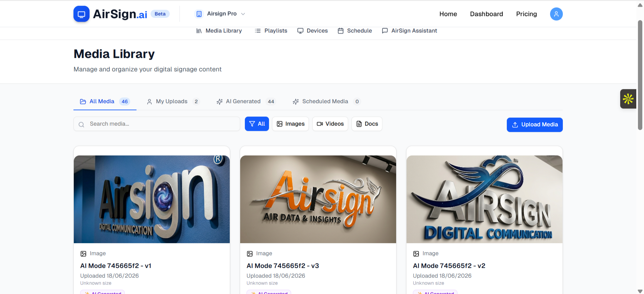Click the AirSign.ai brand name
644x294 pixels.
tap(120, 14)
